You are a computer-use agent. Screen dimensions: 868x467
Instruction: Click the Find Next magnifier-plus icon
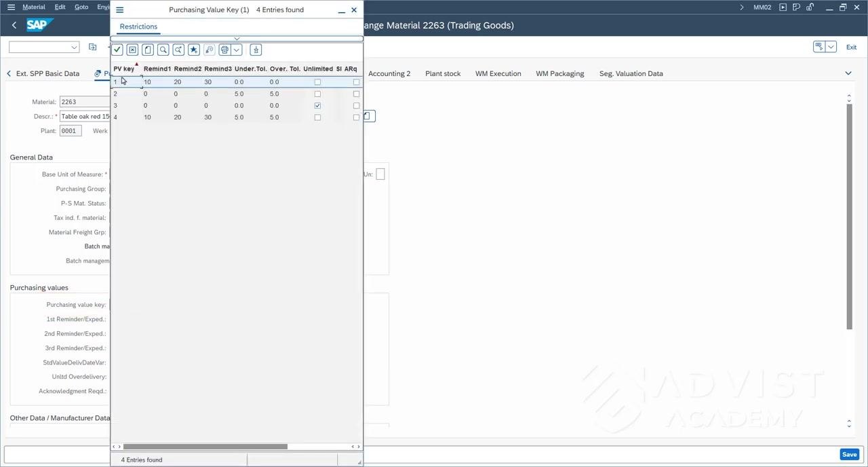tap(178, 50)
